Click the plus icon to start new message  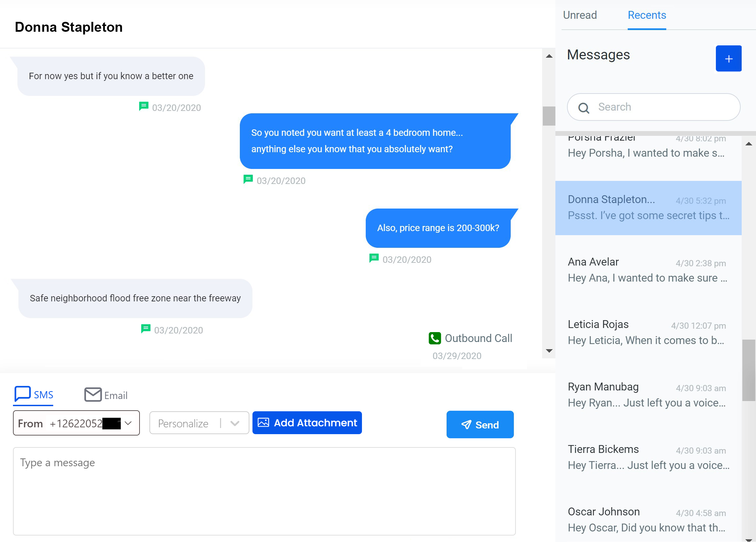(x=728, y=59)
